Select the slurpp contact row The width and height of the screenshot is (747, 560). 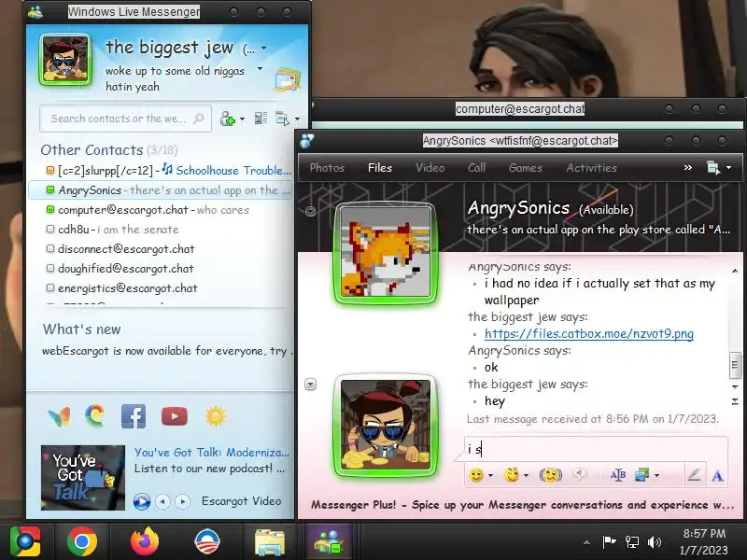160,170
